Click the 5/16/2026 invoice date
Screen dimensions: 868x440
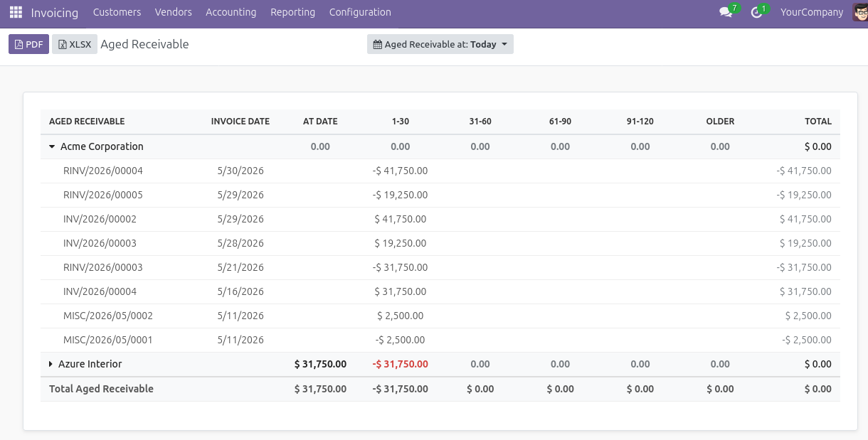(x=240, y=291)
